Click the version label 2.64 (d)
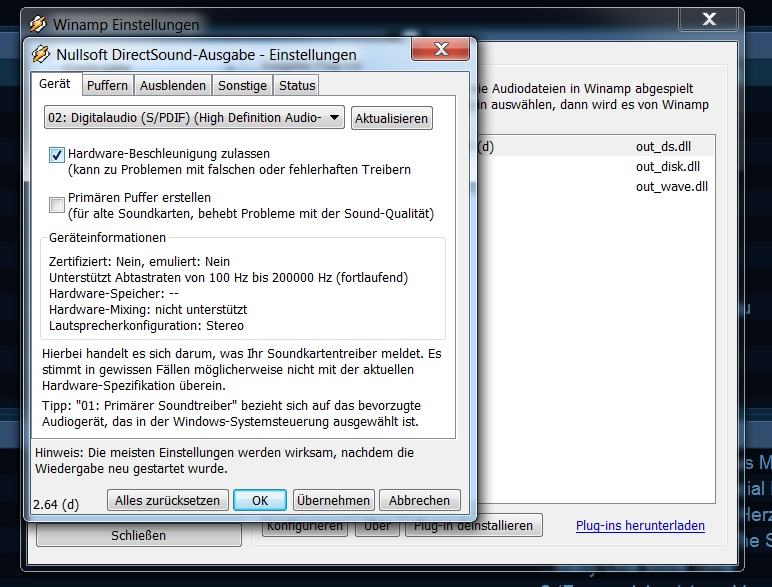The width and height of the screenshot is (772, 587). (x=56, y=504)
